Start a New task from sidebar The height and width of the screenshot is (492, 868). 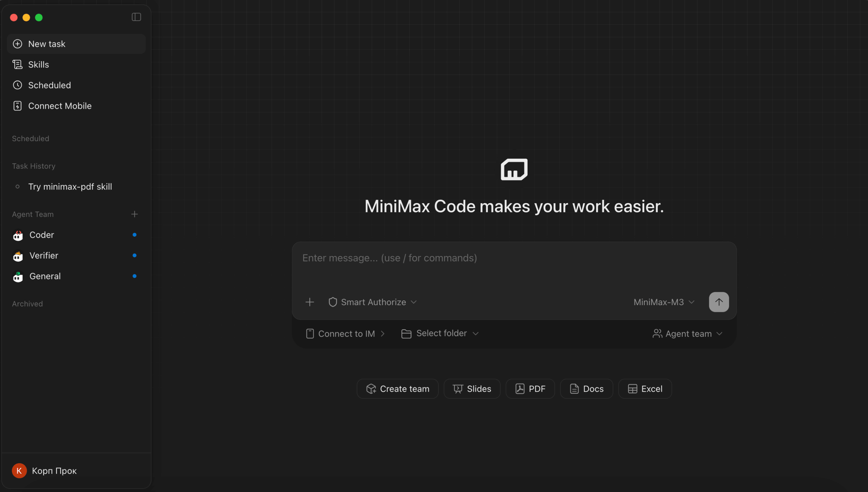76,44
